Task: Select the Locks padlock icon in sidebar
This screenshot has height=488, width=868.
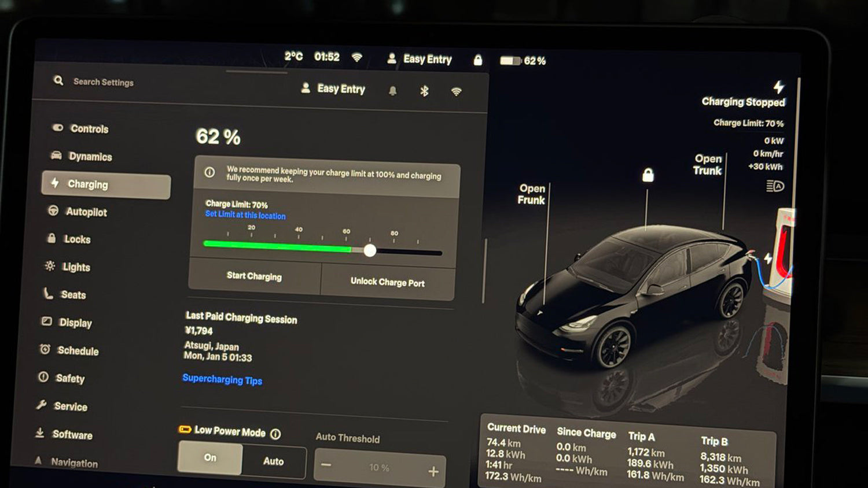Action: coord(53,239)
